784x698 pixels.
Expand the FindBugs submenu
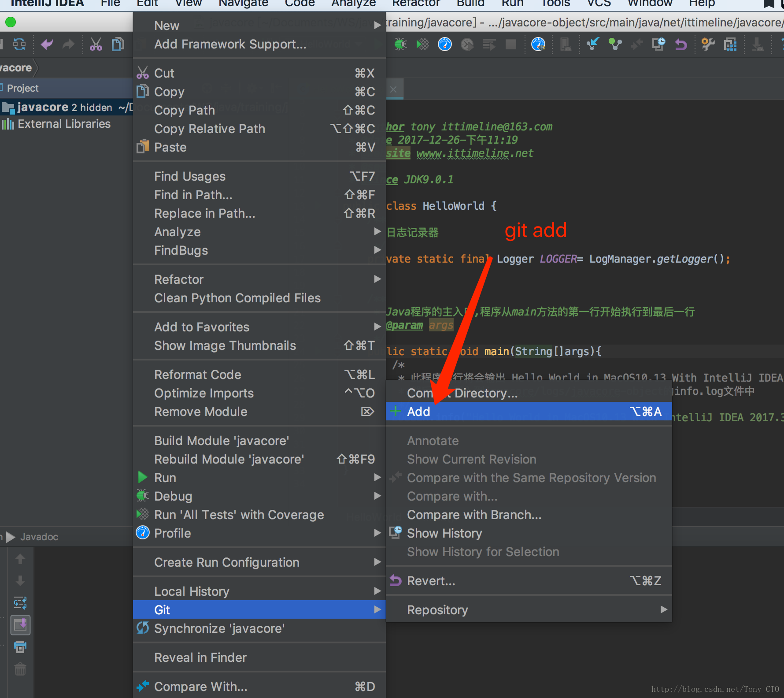click(259, 250)
